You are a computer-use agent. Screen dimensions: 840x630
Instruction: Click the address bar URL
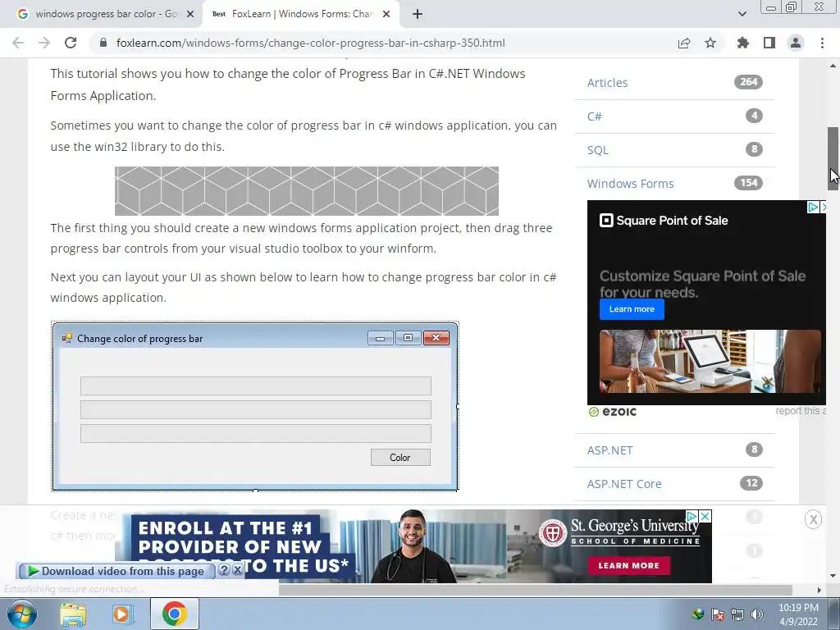click(311, 43)
